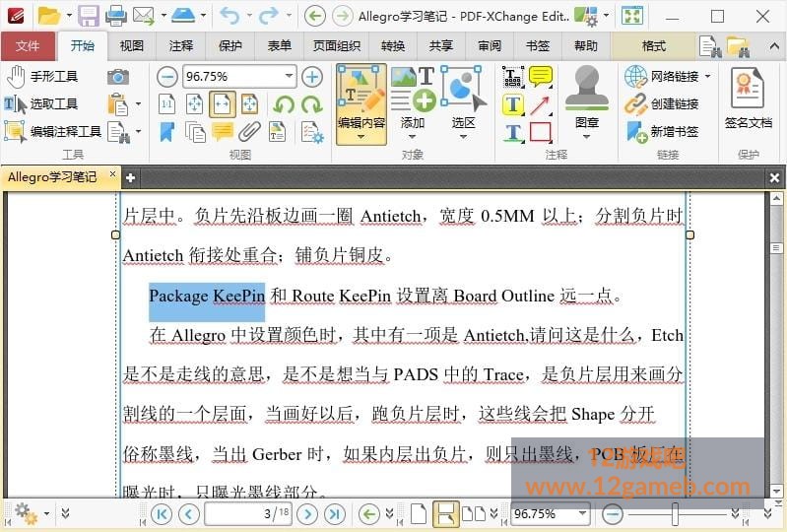
Task: Go to the first page
Action: [x=162, y=514]
